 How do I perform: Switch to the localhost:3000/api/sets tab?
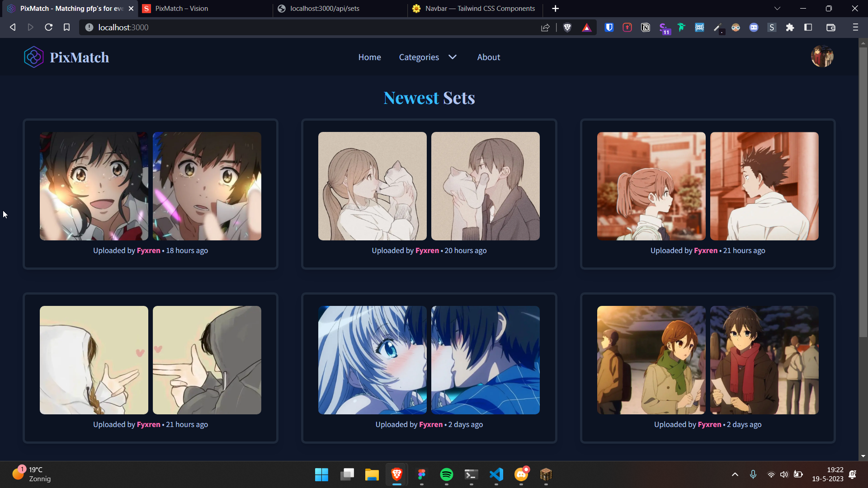(325, 9)
